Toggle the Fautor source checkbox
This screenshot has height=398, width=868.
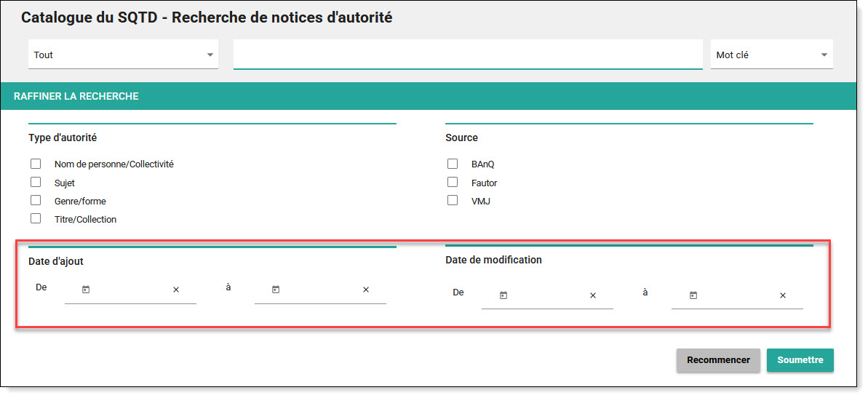[x=453, y=183]
